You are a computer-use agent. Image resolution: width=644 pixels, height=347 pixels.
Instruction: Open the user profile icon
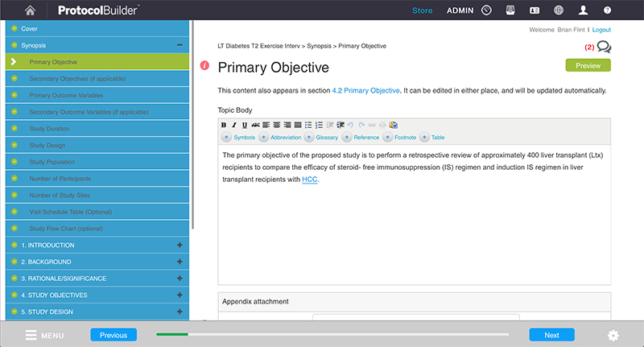coord(583,10)
